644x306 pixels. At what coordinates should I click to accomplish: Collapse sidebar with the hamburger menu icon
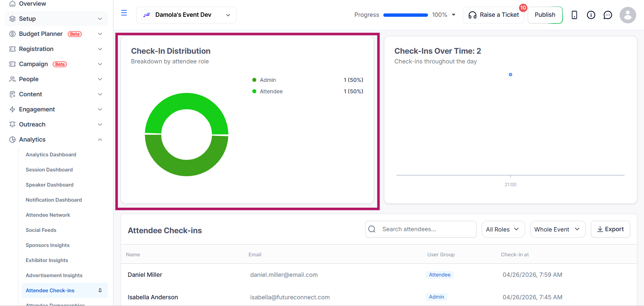tap(124, 13)
